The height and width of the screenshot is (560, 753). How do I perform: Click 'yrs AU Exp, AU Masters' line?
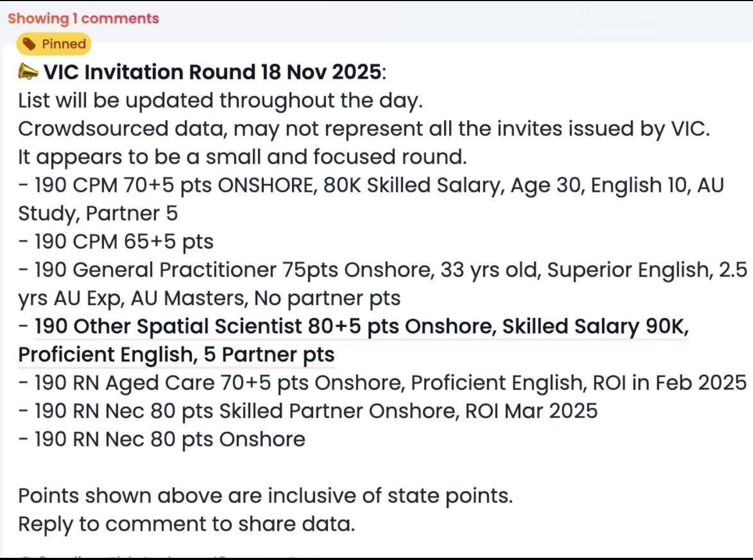tap(209, 298)
